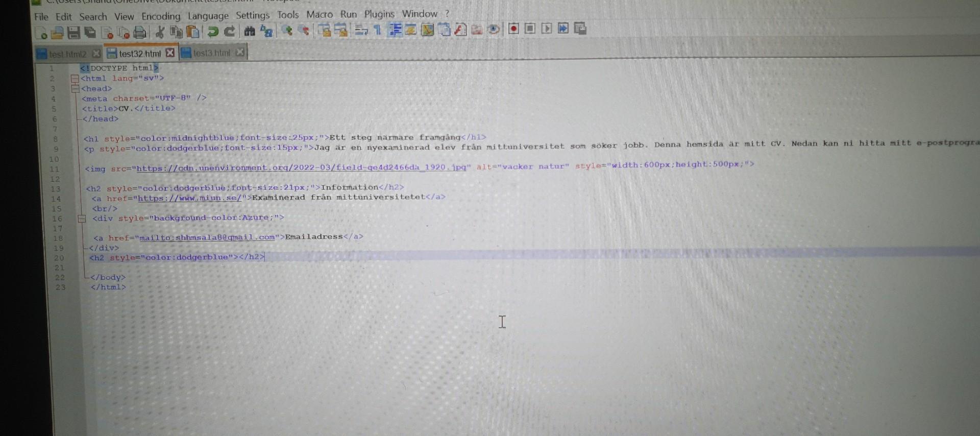Open Find with the binoculars icon
980x436 pixels.
tap(250, 31)
